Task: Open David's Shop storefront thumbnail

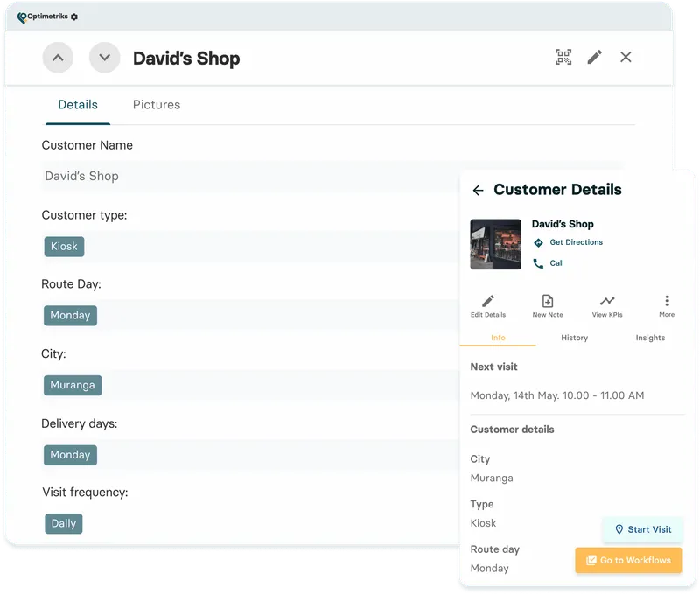Action: click(495, 244)
